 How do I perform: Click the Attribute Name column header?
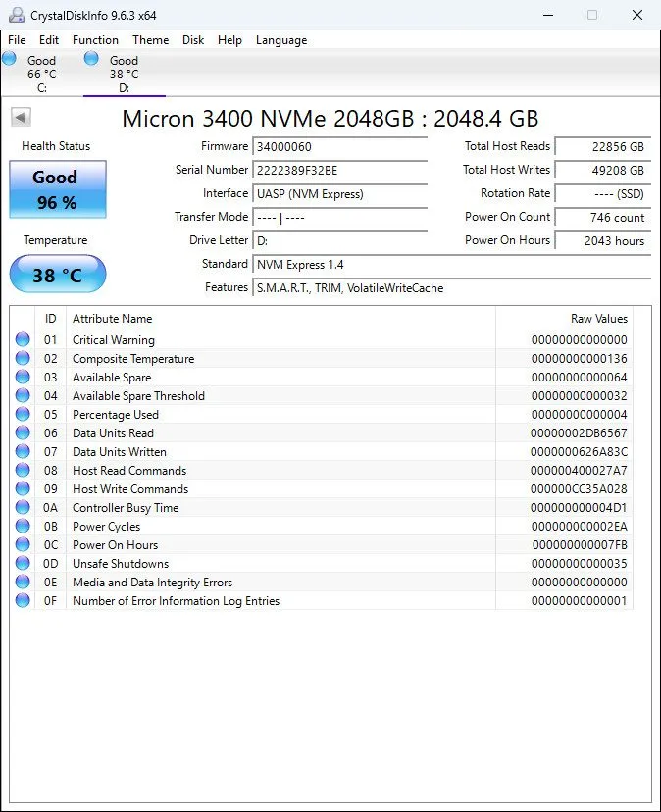tap(280, 319)
